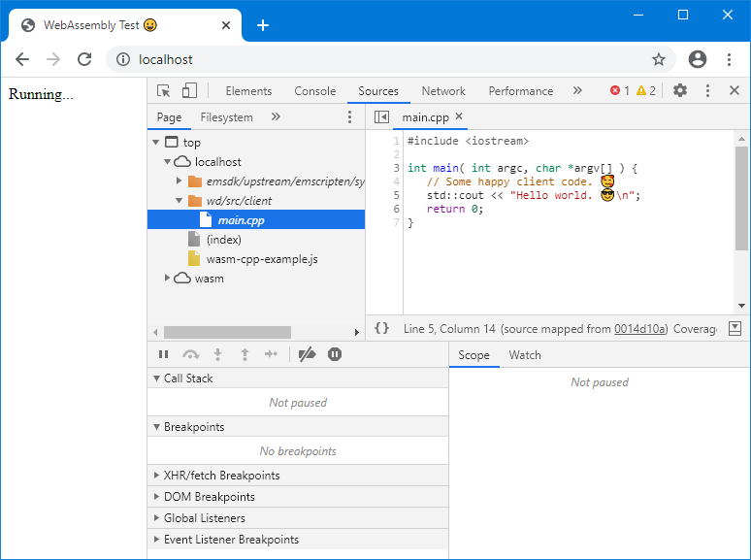Switch to the Console tab
The height and width of the screenshot is (560, 751).
click(x=314, y=91)
